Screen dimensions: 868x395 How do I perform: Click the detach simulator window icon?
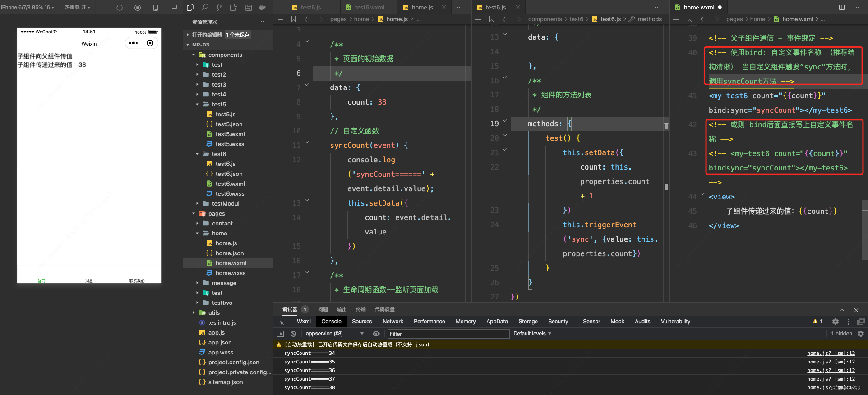pyautogui.click(x=174, y=7)
